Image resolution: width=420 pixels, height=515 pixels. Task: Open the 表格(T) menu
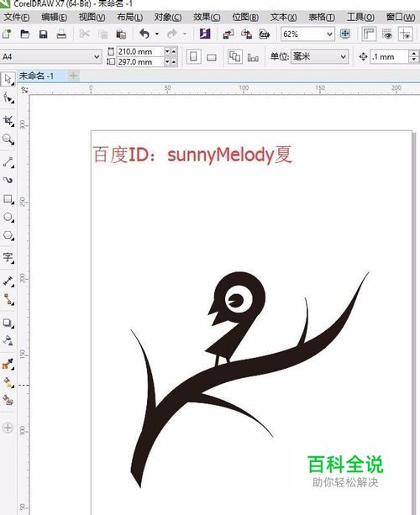click(x=322, y=17)
